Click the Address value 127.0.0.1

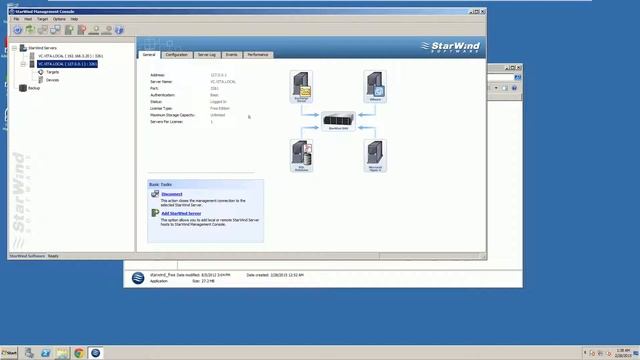point(218,75)
